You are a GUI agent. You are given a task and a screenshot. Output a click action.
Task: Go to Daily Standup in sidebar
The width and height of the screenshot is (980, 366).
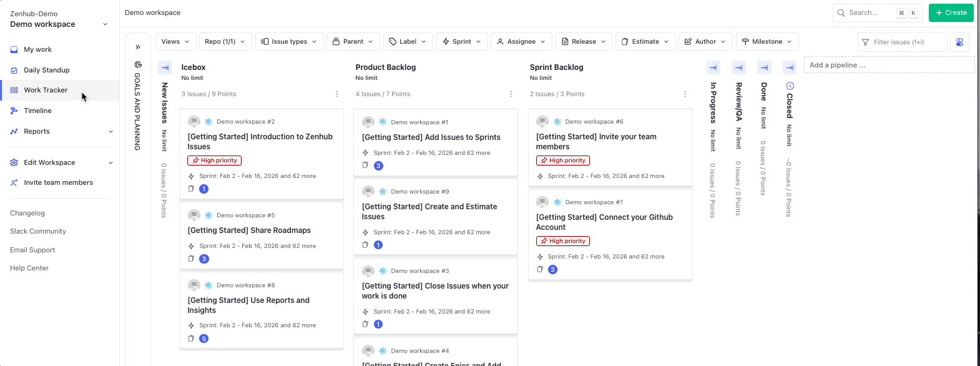[47, 70]
